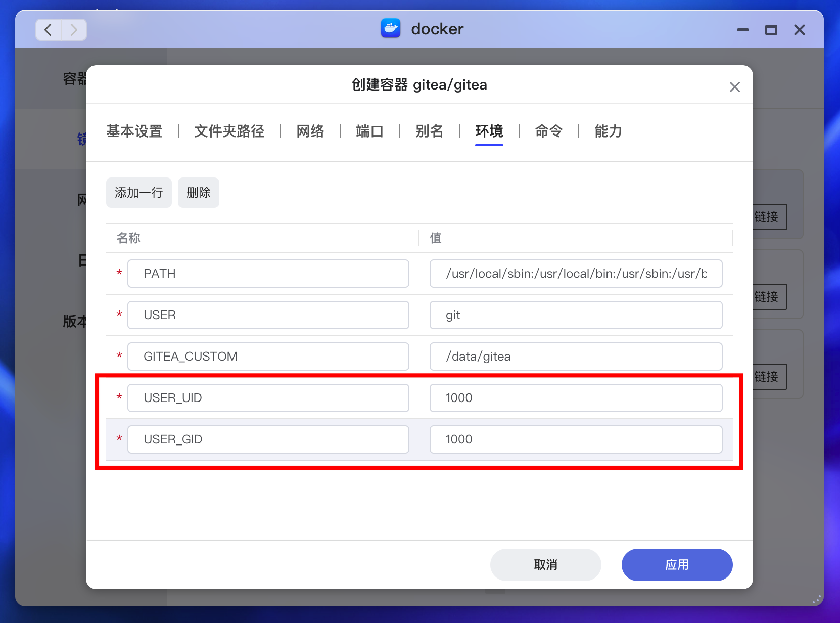The image size is (840, 623).
Task: Go back with the left arrow button
Action: 49,30
